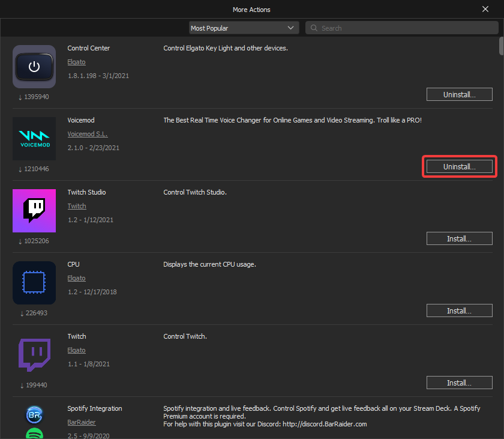Open Elgato link under CPU
This screenshot has width=504, height=439.
pos(77,278)
